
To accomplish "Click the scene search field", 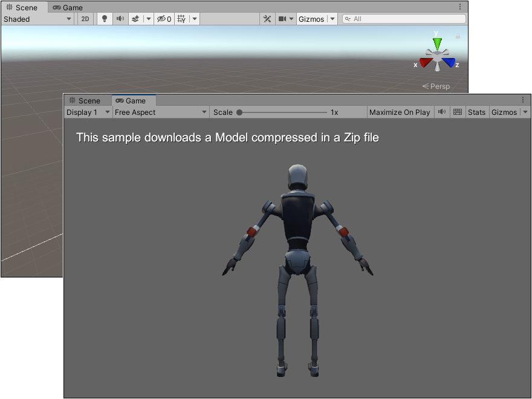I will coord(404,19).
